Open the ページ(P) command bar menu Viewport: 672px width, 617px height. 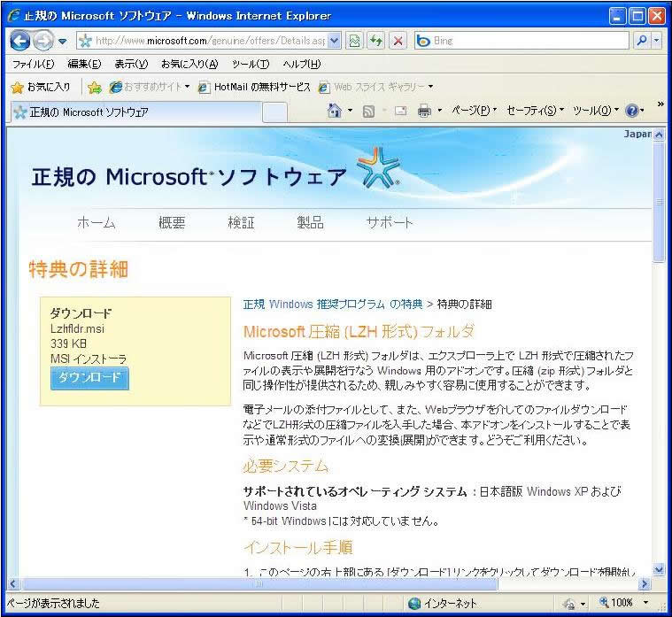474,111
